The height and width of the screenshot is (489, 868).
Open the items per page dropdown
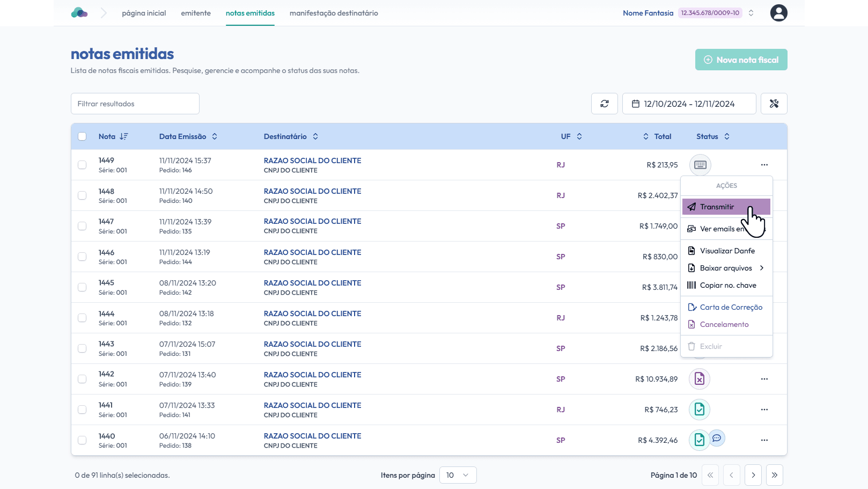tap(458, 475)
